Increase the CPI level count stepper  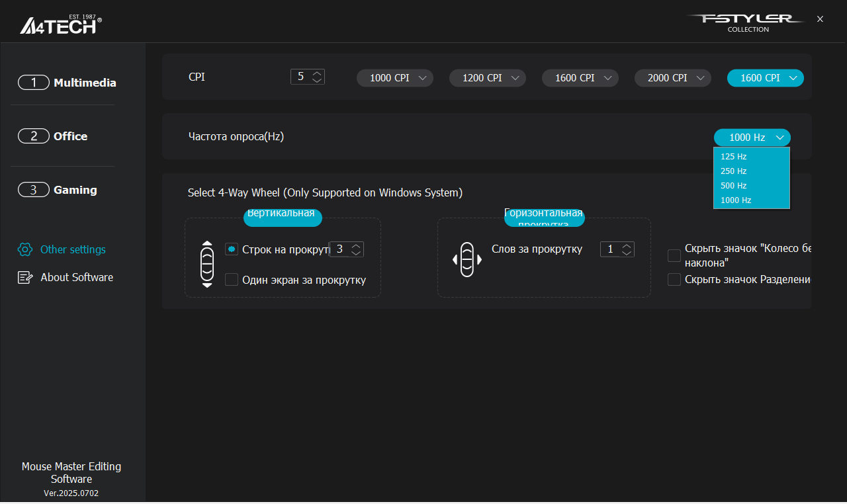click(x=317, y=73)
